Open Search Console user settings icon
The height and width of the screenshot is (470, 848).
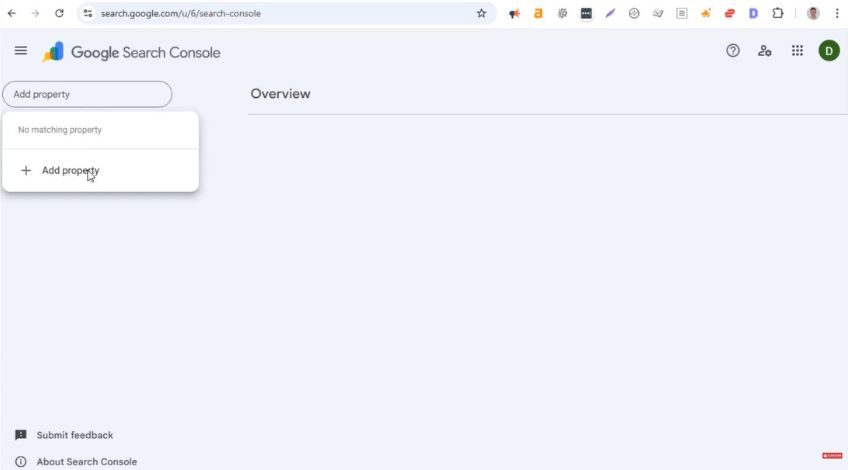click(x=765, y=51)
